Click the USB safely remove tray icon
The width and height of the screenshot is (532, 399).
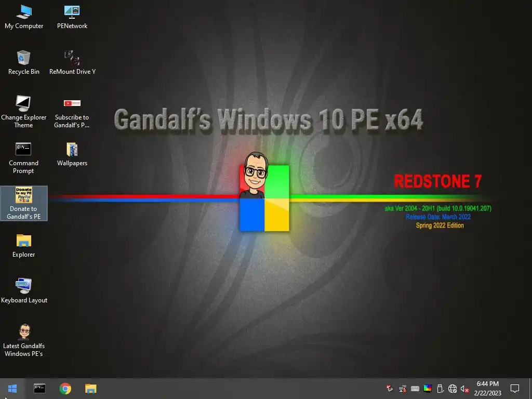tap(440, 389)
